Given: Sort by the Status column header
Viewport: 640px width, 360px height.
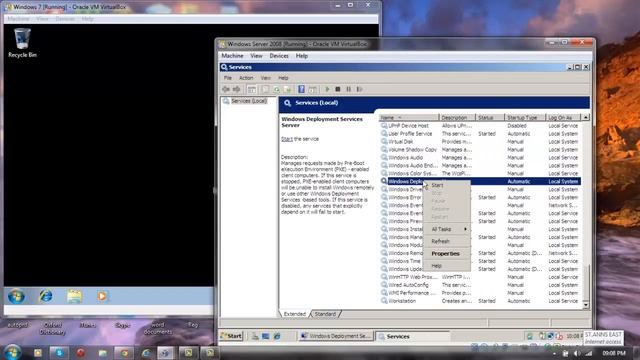Looking at the screenshot, I should (490, 118).
